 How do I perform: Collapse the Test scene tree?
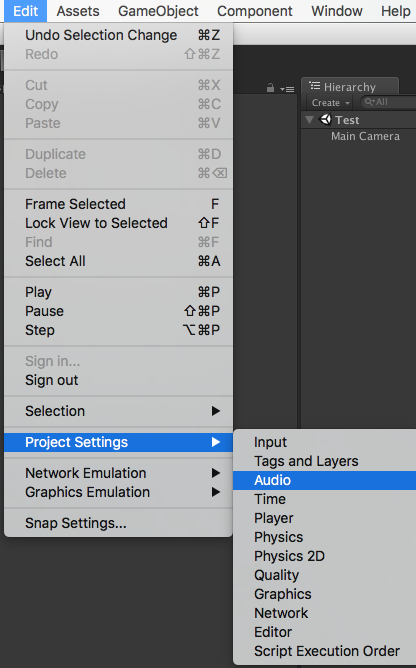[309, 120]
